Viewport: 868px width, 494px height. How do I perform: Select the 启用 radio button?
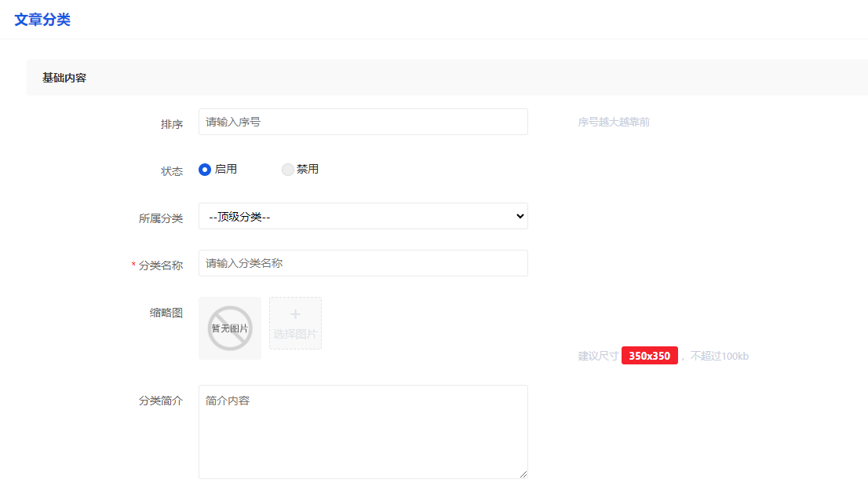(x=205, y=170)
